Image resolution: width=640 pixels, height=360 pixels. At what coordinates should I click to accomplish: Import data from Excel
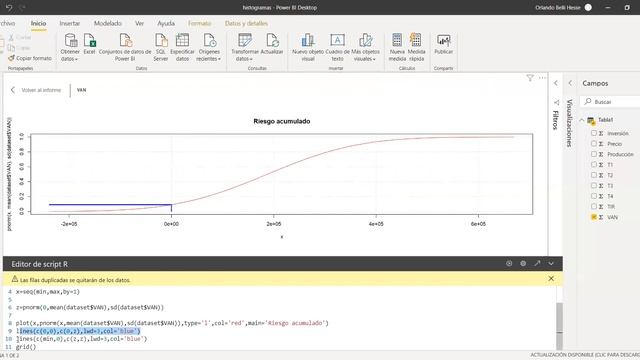(89, 41)
